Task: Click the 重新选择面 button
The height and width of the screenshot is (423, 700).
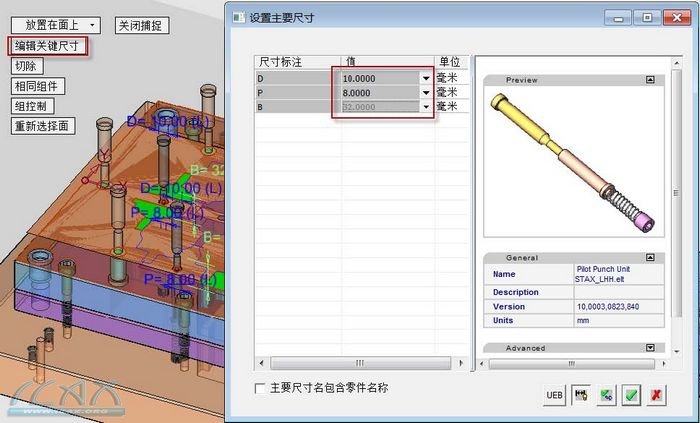Action: coord(42,126)
